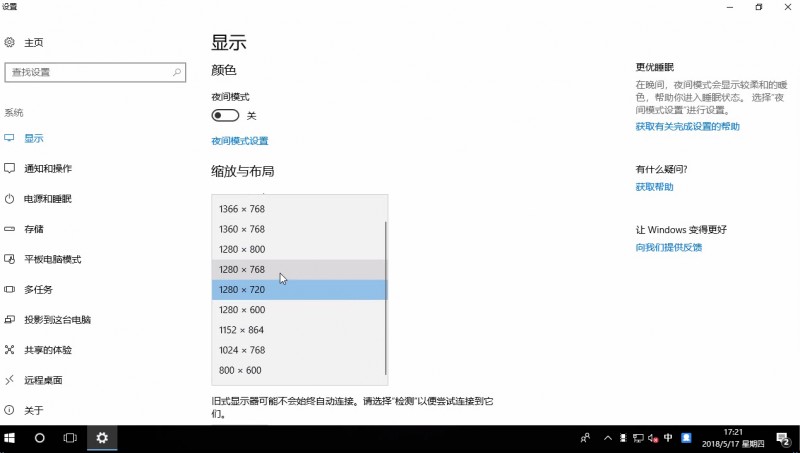Choose 1280 × 600 resolution option

(299, 310)
